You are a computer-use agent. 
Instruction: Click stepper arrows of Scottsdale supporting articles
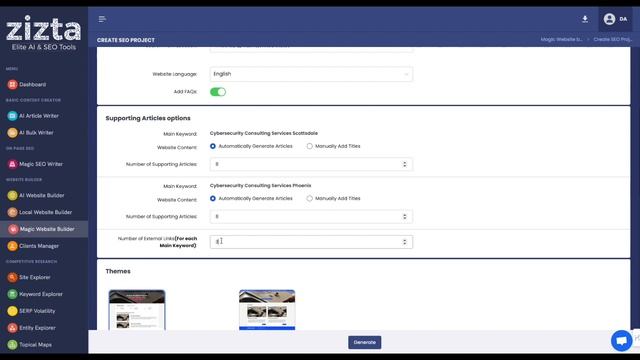[404, 164]
